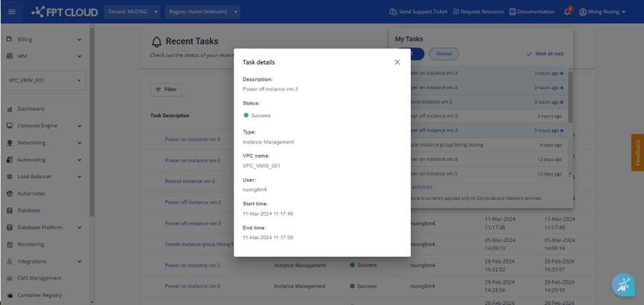Select the Monitoring sidebar icon
Image resolution: width=644 pixels, height=305 pixels.
coord(10,245)
